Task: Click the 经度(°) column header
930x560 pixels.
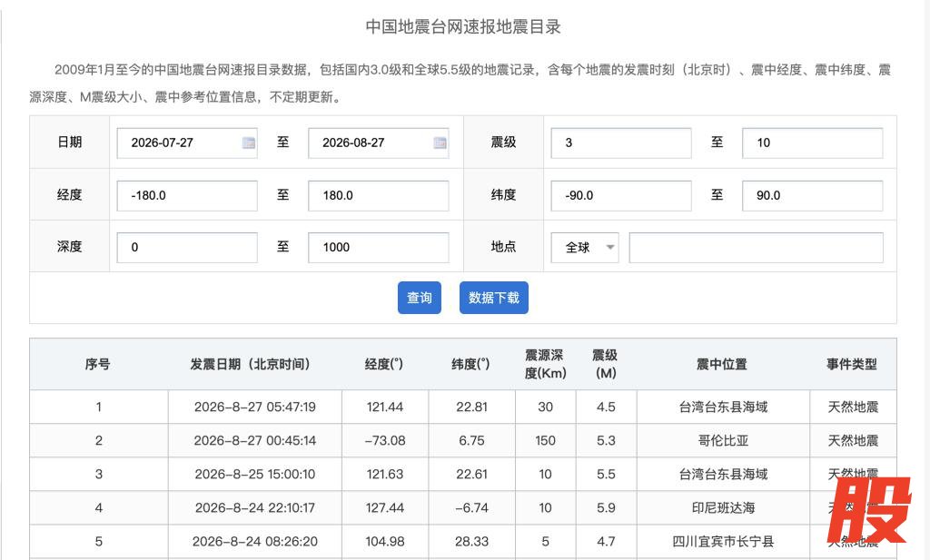Action: tap(384, 364)
